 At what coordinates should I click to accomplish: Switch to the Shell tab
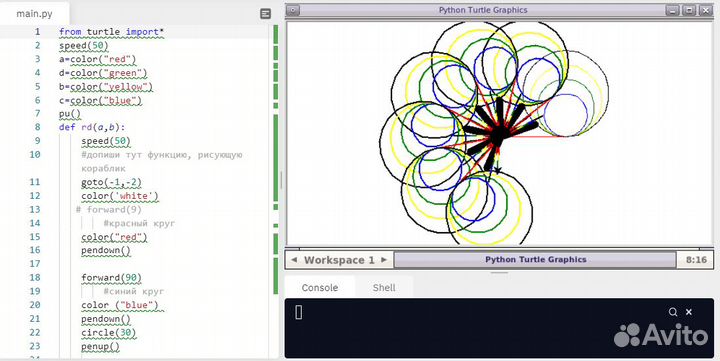pyautogui.click(x=384, y=288)
